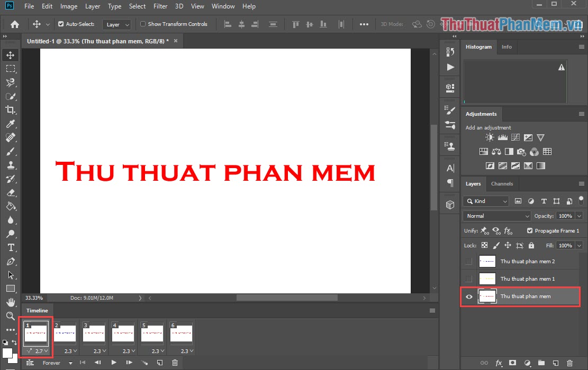Delete the selected frame using the trash icon
The width and height of the screenshot is (588, 370).
(x=175, y=363)
